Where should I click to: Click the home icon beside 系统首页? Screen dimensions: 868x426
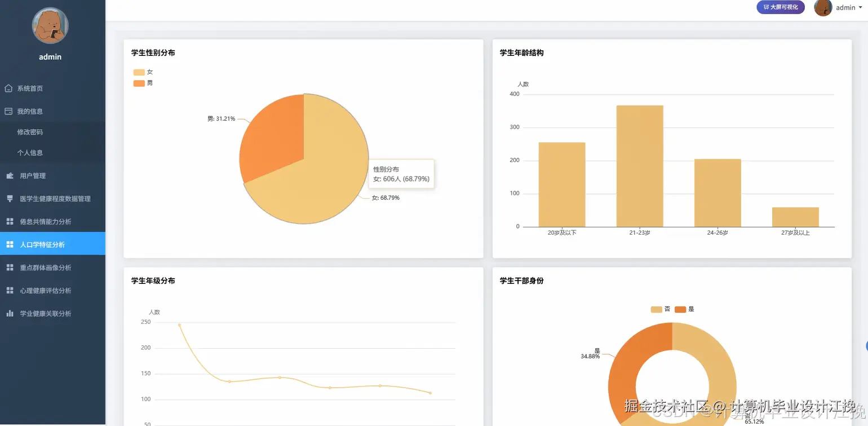click(x=8, y=89)
